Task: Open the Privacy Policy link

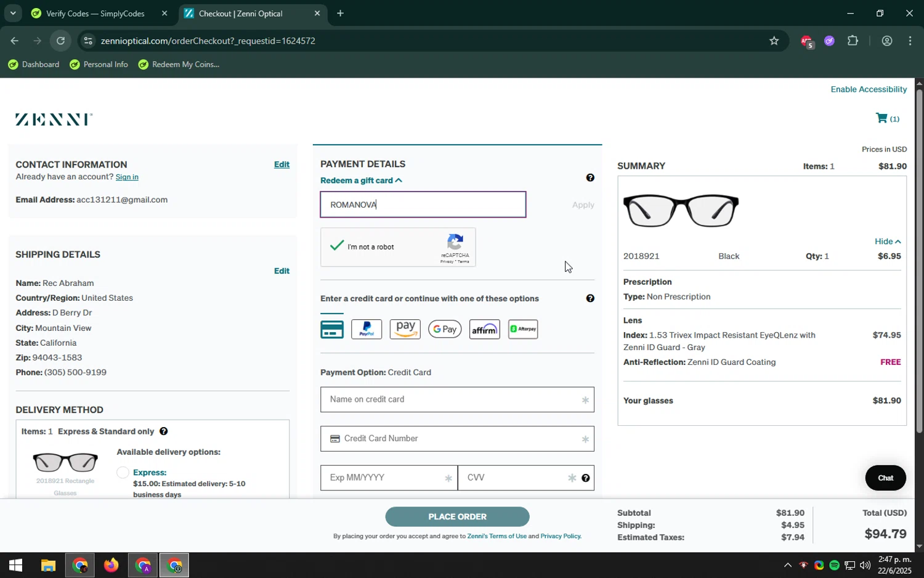Action: tap(560, 536)
